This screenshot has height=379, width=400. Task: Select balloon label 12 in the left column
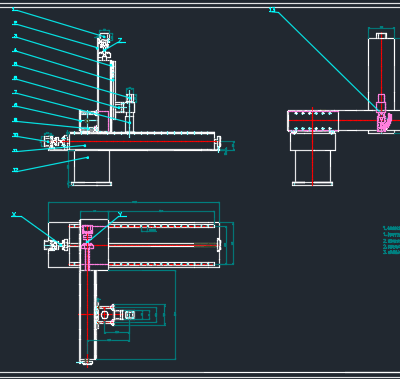[x=15, y=170]
